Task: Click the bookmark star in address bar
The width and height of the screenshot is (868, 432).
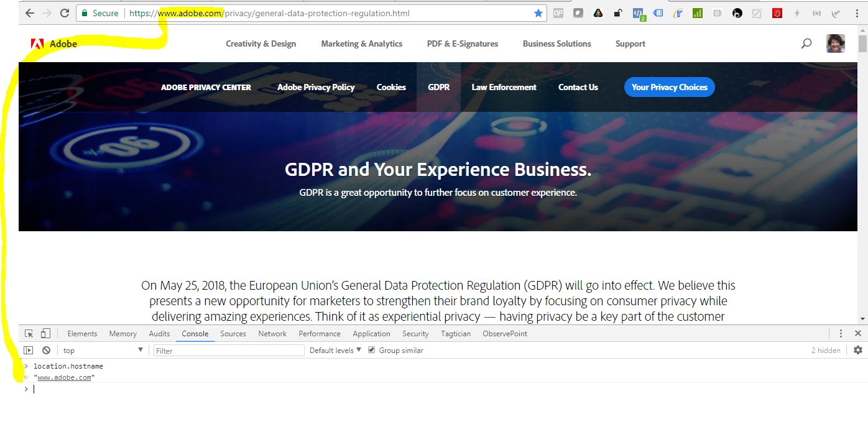Action: (x=538, y=13)
